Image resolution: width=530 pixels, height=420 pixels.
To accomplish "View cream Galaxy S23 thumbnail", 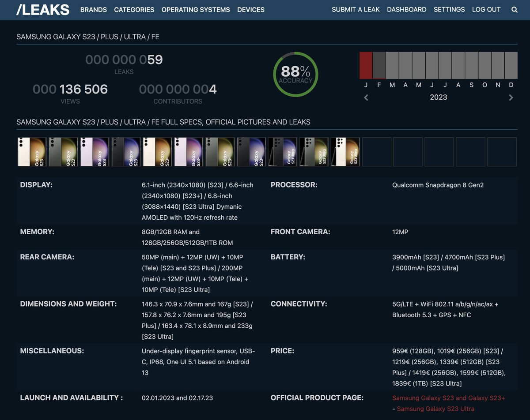I will [x=31, y=152].
